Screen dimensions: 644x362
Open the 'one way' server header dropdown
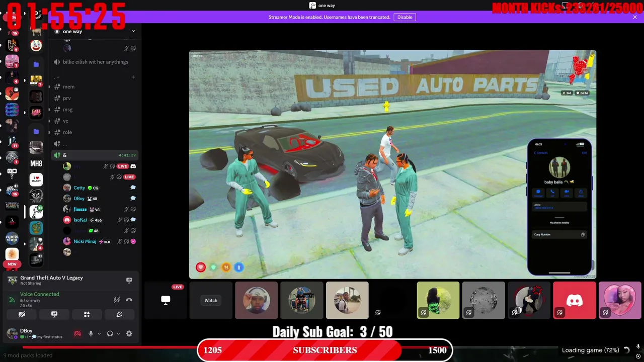click(x=133, y=31)
